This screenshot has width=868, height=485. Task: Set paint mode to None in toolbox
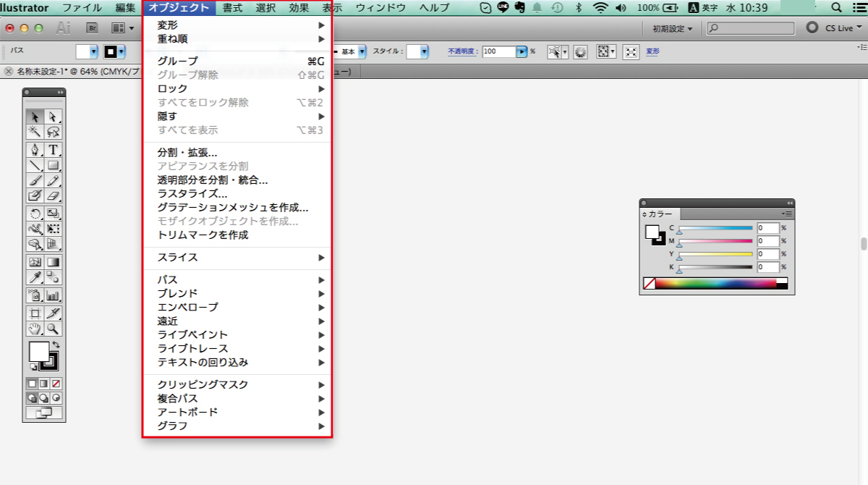tap(56, 382)
